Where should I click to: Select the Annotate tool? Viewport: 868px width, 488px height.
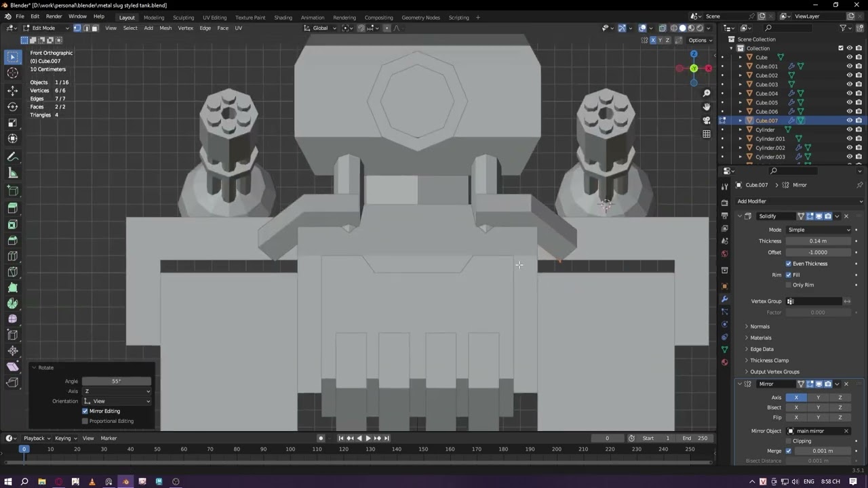tap(12, 157)
